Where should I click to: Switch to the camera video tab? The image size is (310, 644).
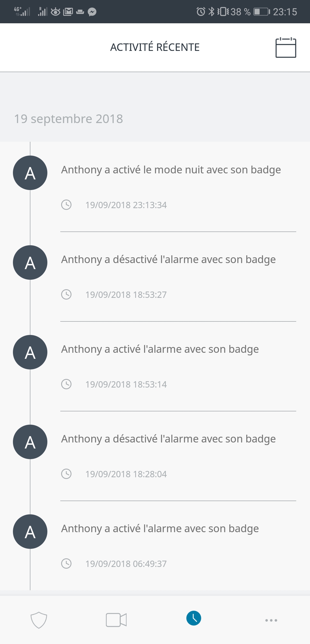pyautogui.click(x=116, y=620)
